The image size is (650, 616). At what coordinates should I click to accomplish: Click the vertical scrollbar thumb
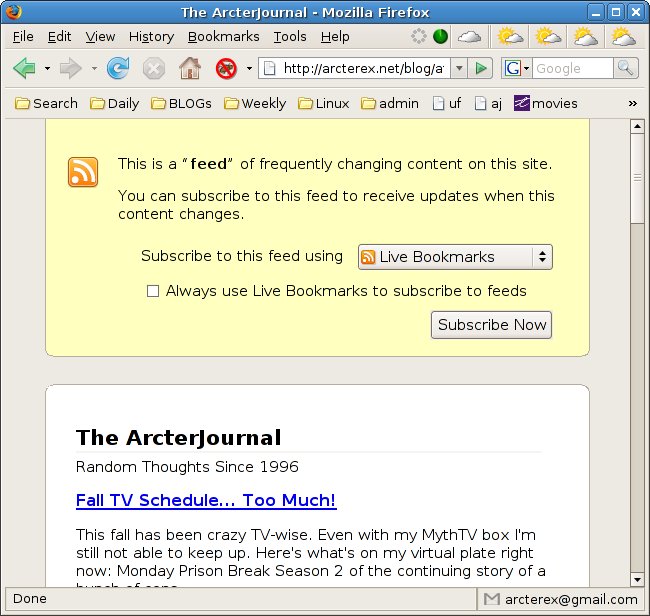[637, 178]
